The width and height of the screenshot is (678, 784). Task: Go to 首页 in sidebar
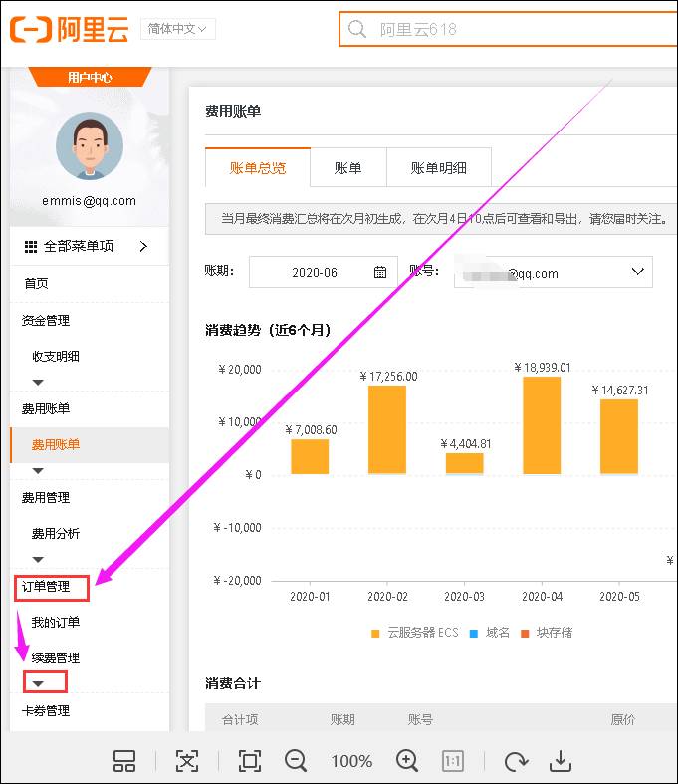(x=37, y=284)
